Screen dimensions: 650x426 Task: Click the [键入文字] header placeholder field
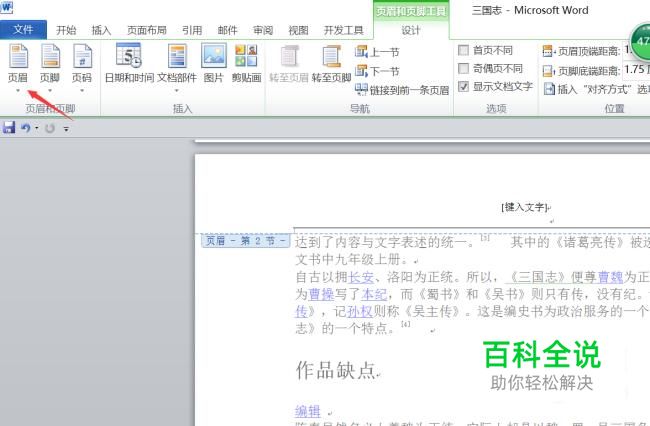coord(524,207)
